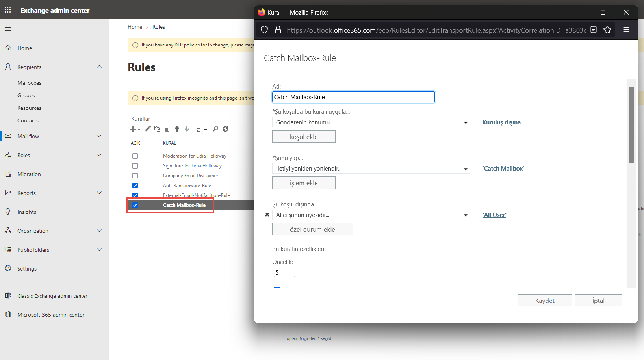The height and width of the screenshot is (360, 644).
Task: Save the rule with Kaydet
Action: point(545,301)
